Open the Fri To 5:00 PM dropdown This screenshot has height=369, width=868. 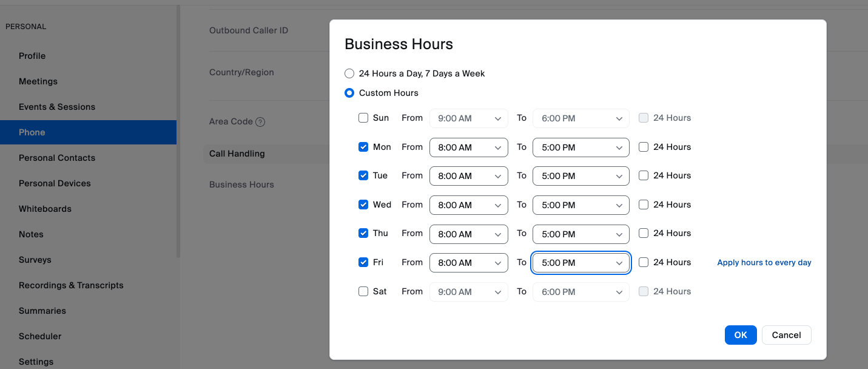coord(580,263)
